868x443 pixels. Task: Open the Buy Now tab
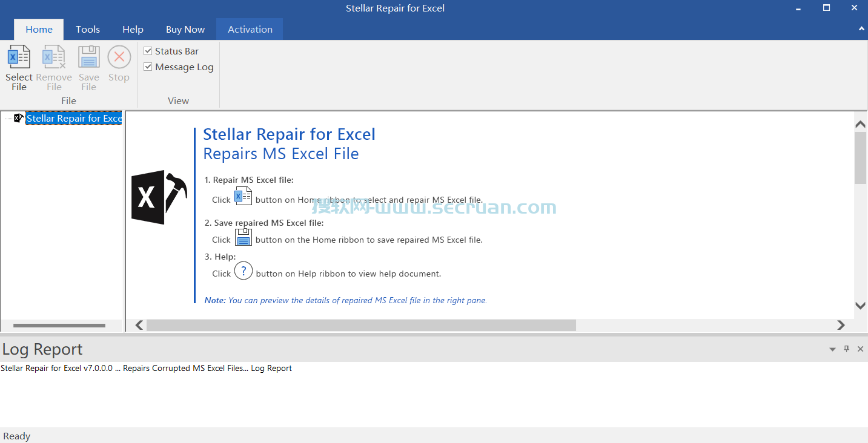tap(185, 29)
